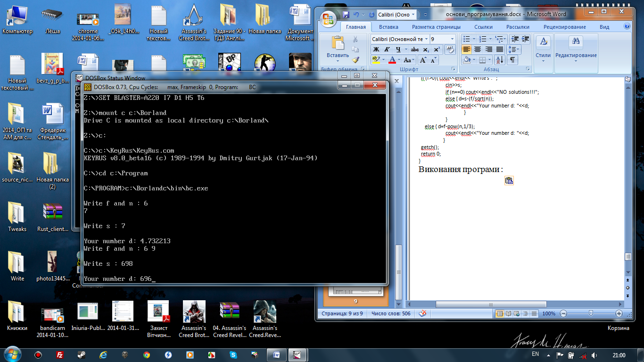The height and width of the screenshot is (362, 644).
Task: Expand the numbering list dropdown arrow
Action: (490, 39)
